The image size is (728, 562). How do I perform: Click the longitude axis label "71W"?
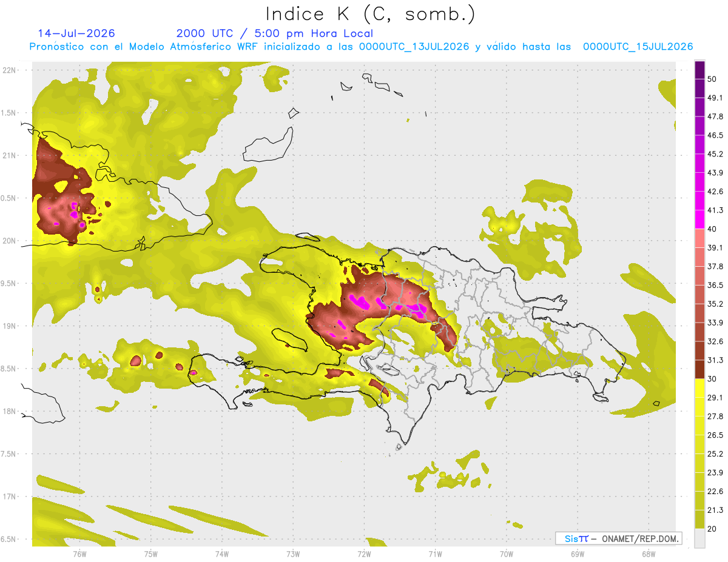[x=435, y=554]
